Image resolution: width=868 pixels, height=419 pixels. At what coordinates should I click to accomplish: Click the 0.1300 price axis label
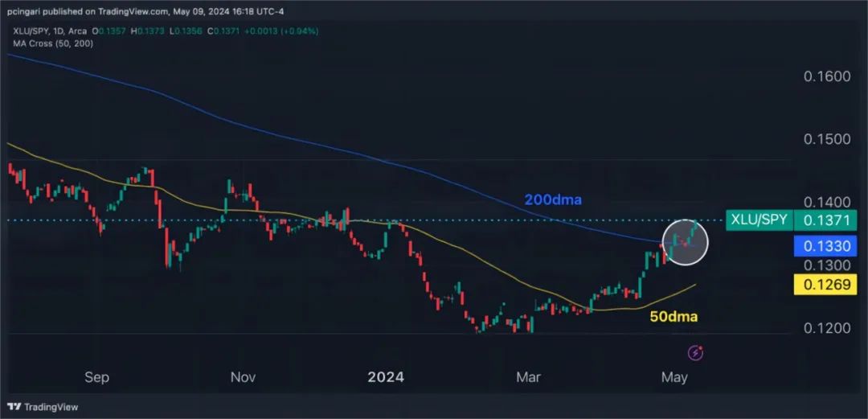point(827,265)
